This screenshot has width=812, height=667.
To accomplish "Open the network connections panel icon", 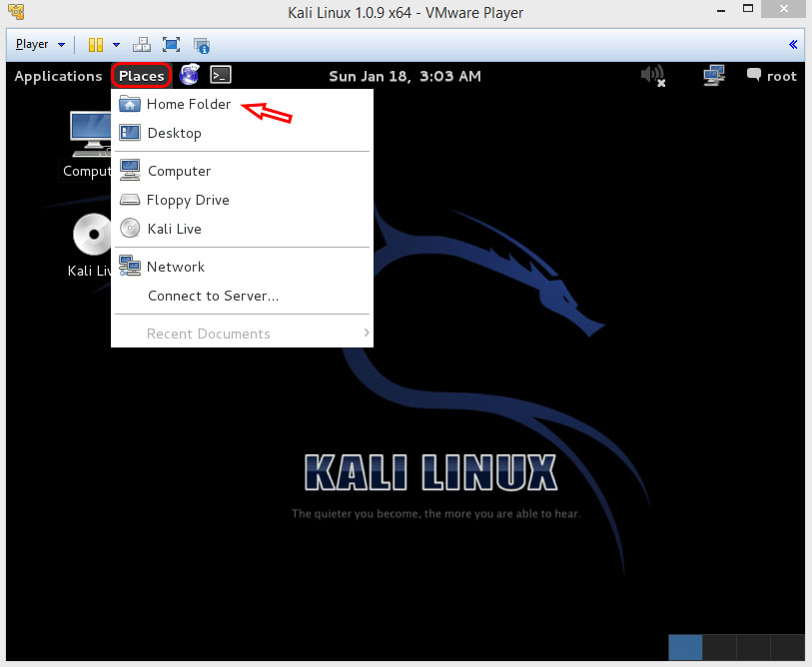I will click(714, 76).
